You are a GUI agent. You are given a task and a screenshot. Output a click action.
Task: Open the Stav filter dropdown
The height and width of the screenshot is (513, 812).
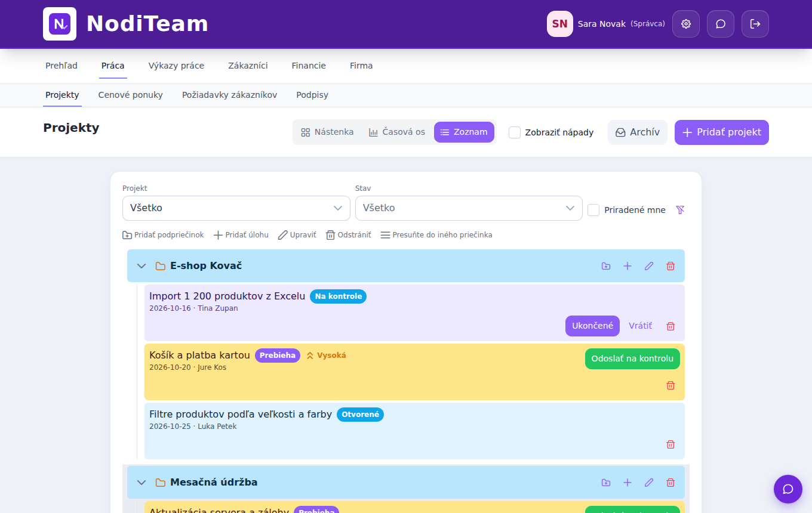pyautogui.click(x=469, y=208)
